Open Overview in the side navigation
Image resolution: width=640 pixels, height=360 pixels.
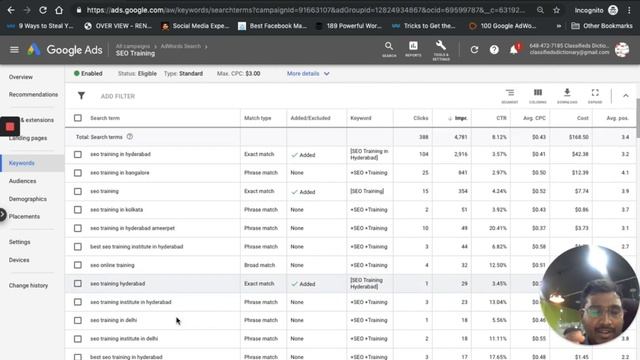[x=21, y=77]
